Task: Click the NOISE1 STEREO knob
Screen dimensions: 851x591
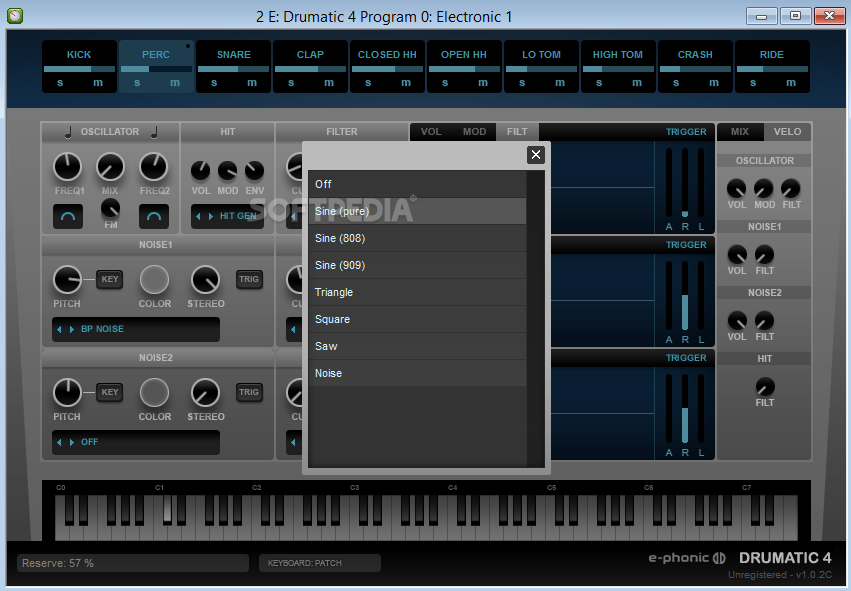Action: point(205,279)
